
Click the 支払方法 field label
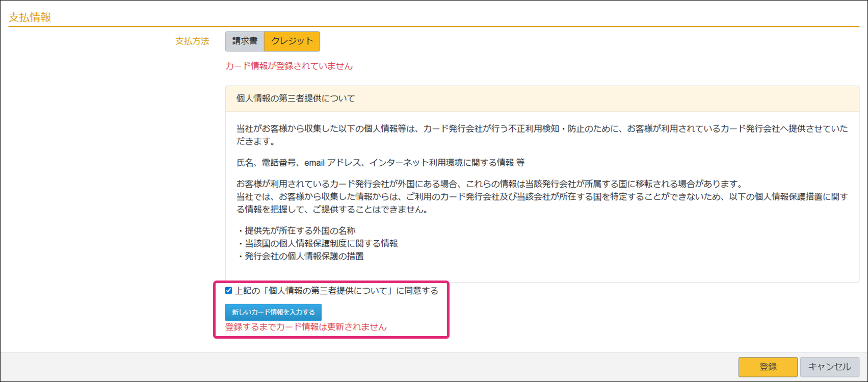(x=192, y=41)
